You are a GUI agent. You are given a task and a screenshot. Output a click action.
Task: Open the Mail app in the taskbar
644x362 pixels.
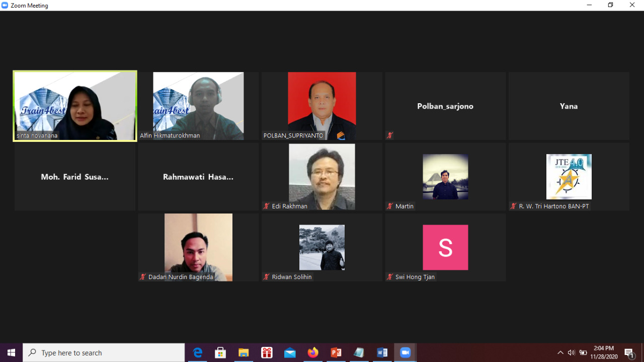[290, 352]
